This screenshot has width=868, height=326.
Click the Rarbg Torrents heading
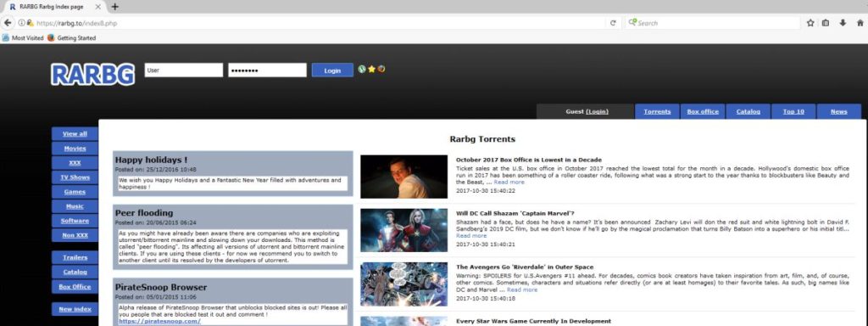click(x=482, y=139)
